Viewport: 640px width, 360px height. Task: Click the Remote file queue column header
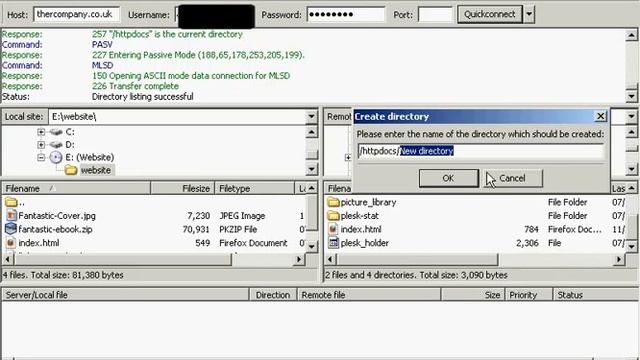(x=369, y=295)
